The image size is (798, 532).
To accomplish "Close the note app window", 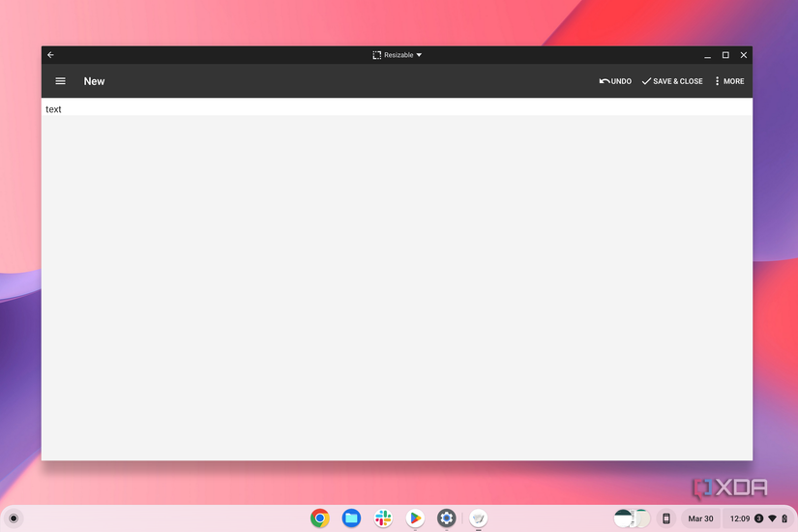I will pyautogui.click(x=744, y=55).
